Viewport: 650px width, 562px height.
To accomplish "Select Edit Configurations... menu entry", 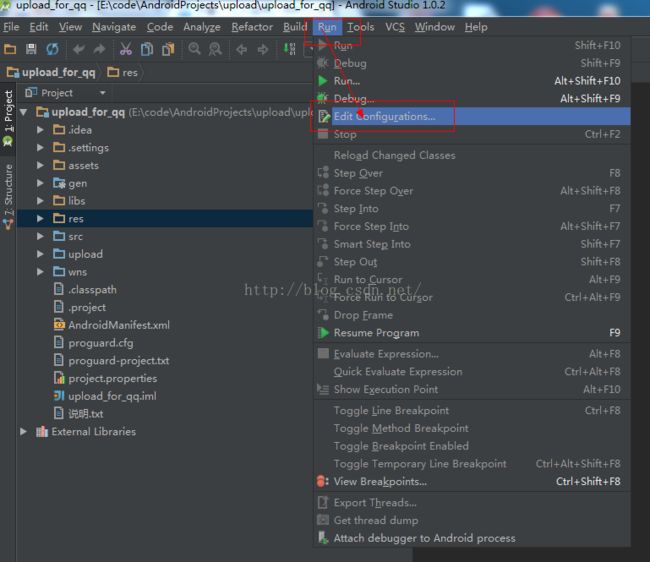I will 473,116.
